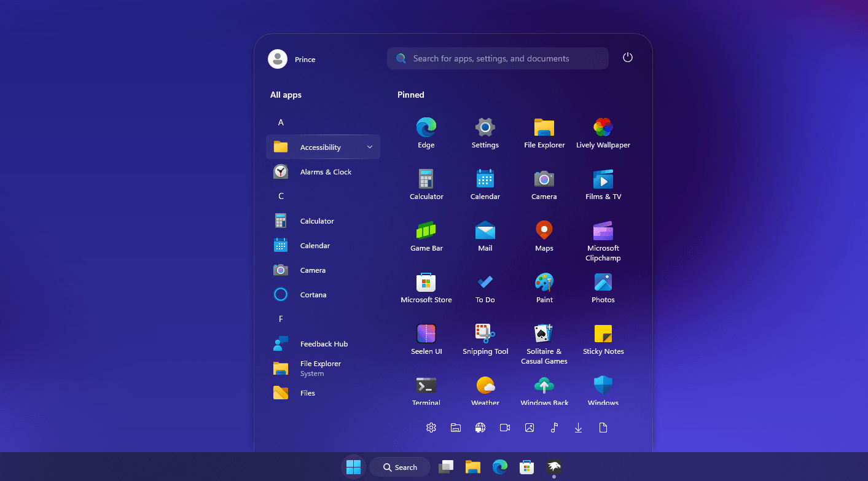Open Task View on taskbar
Image resolution: width=868 pixels, height=481 pixels.
(x=446, y=467)
